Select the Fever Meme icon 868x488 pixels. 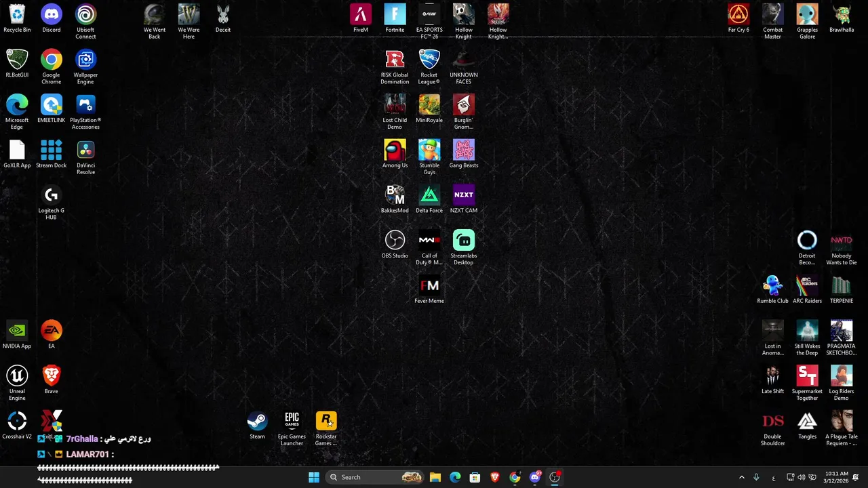pos(429,290)
